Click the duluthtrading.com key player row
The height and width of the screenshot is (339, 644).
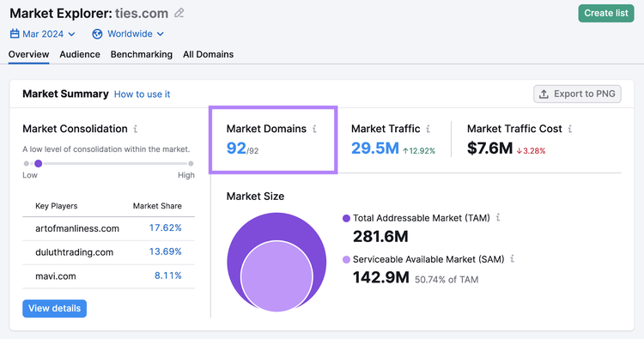pos(108,252)
